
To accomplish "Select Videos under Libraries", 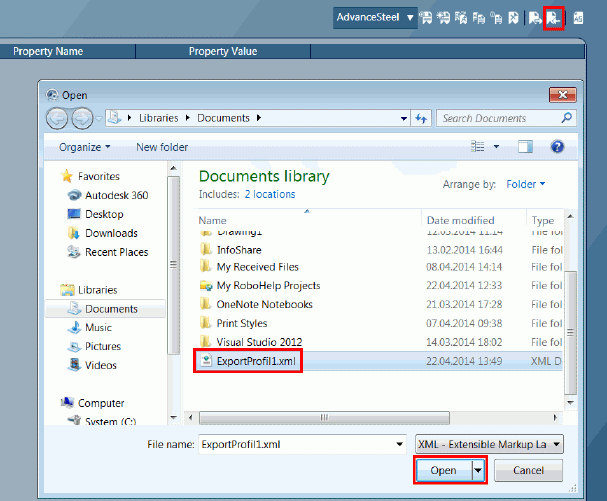I will click(x=100, y=365).
